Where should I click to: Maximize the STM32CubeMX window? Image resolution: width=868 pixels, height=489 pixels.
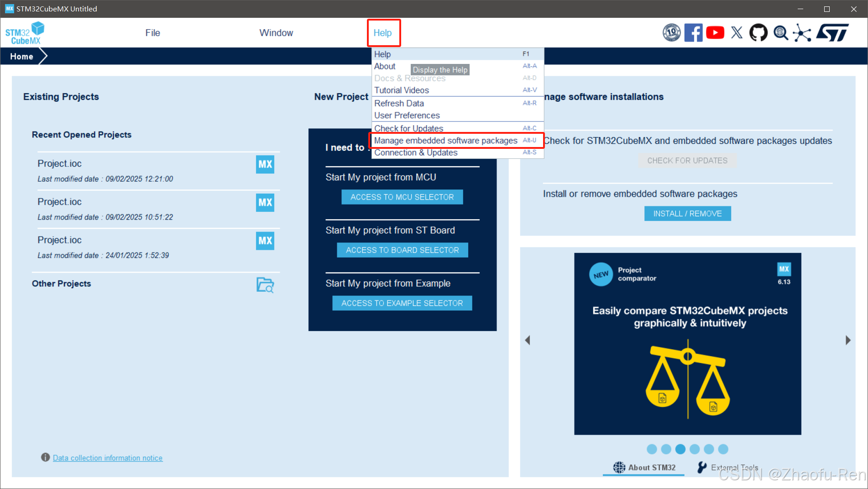827,9
